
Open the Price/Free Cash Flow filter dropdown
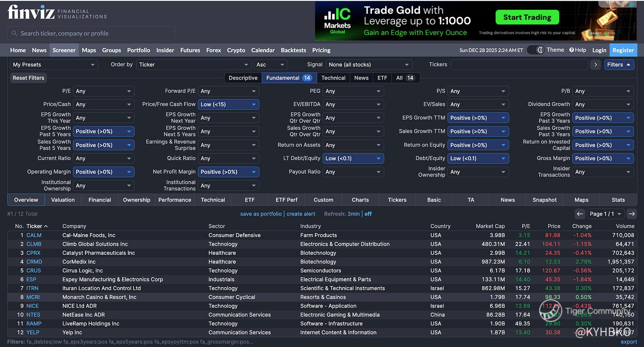tap(228, 104)
